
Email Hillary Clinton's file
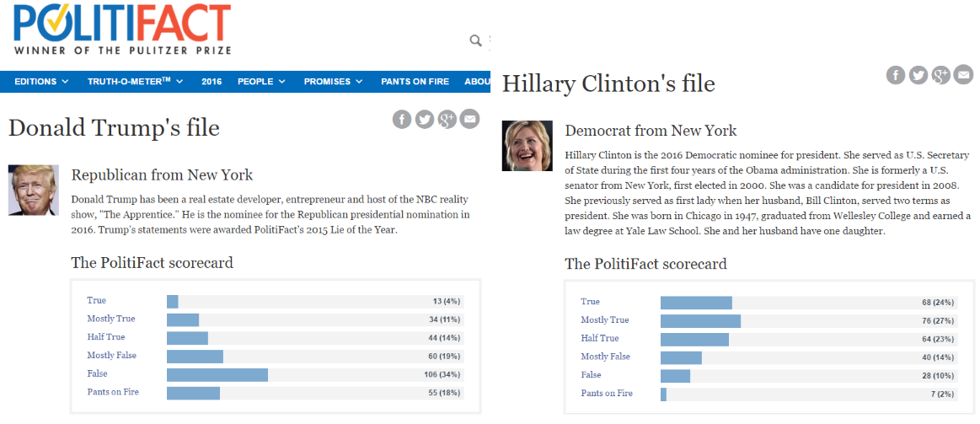pyautogui.click(x=963, y=75)
